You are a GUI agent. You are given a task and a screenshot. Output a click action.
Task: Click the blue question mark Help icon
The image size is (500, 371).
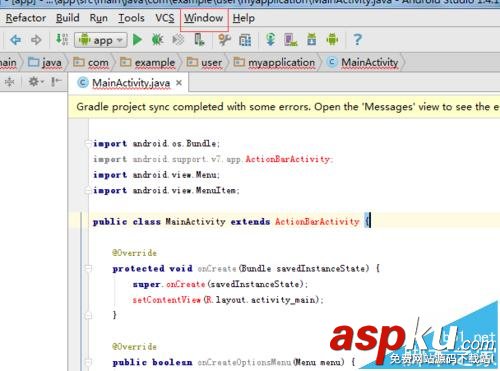point(357,40)
